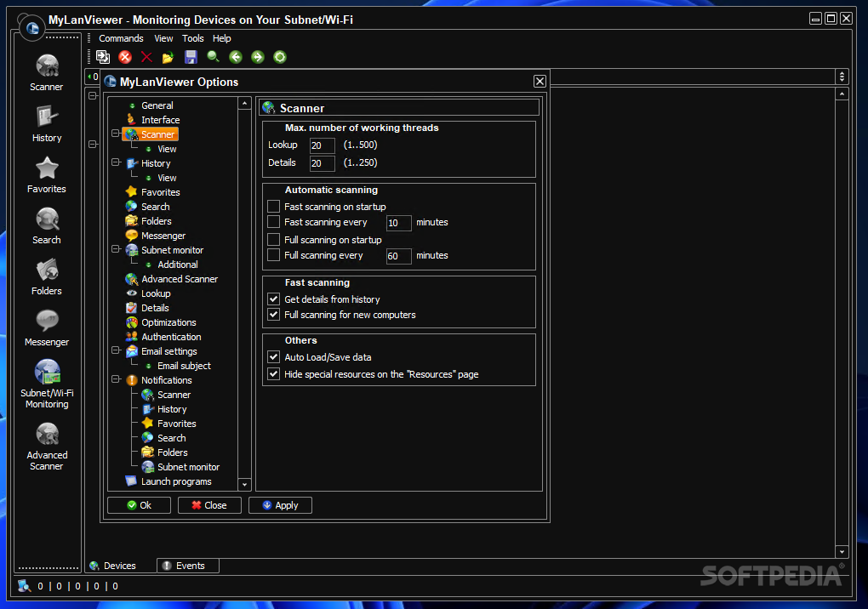This screenshot has height=609, width=868.
Task: Collapse the Email settings node
Action: click(116, 350)
